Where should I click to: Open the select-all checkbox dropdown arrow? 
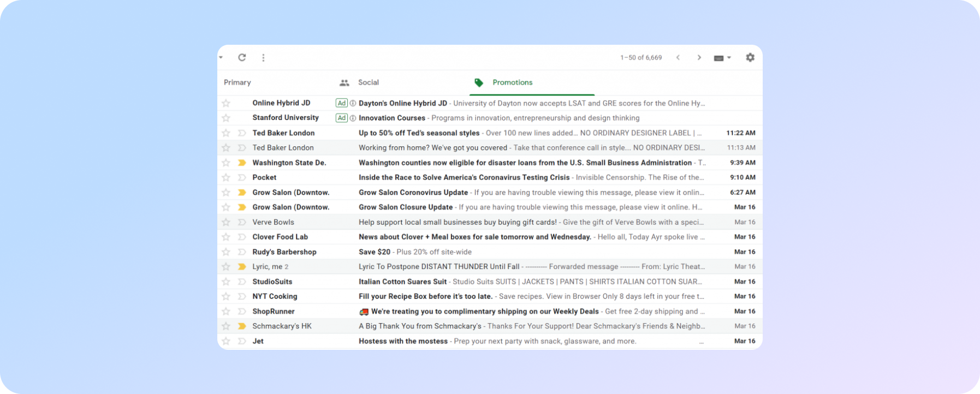(x=221, y=57)
